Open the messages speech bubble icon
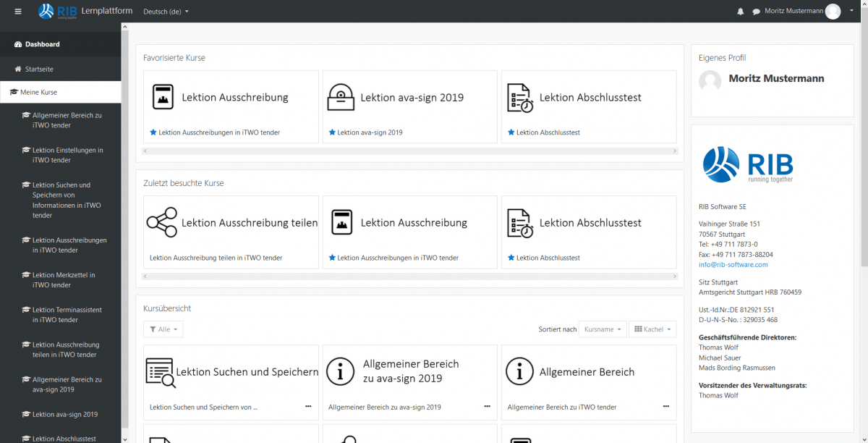Screen dimensions: 868x443 [x=756, y=12]
